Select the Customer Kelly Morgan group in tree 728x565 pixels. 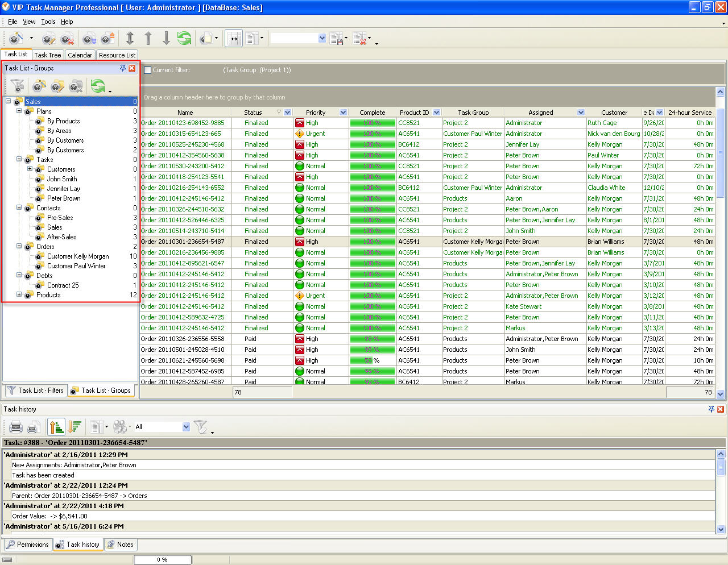coord(78,256)
